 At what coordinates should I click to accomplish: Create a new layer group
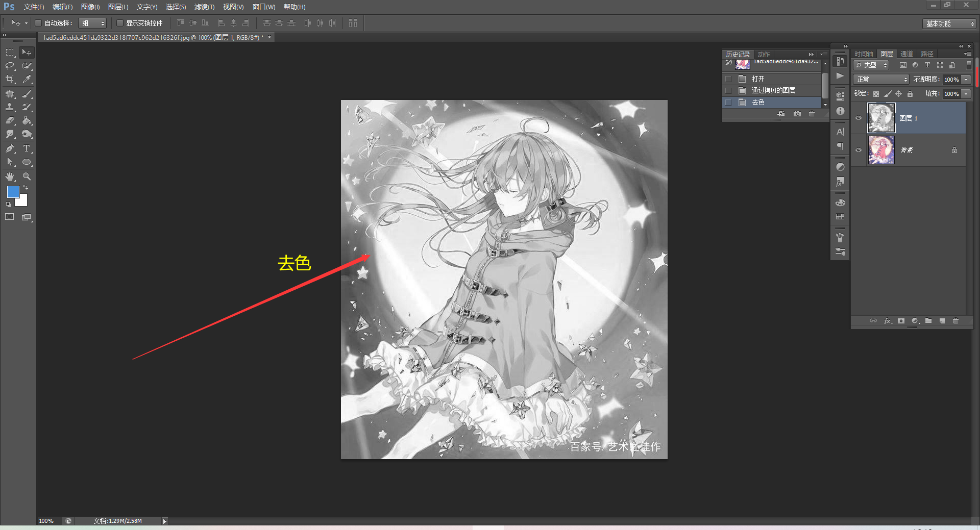click(928, 321)
